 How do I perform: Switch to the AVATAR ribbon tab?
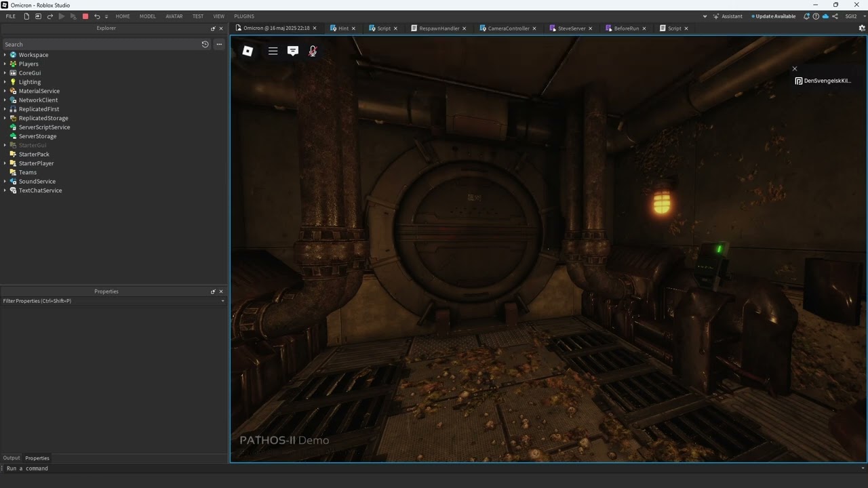point(174,16)
